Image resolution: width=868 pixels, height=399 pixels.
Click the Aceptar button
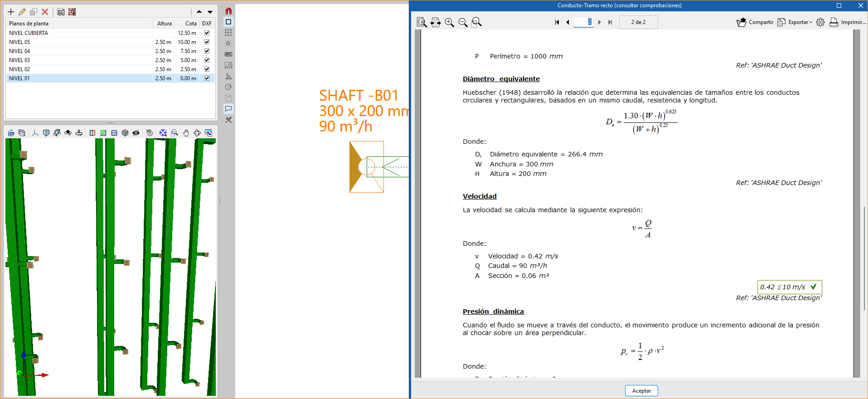pyautogui.click(x=641, y=391)
